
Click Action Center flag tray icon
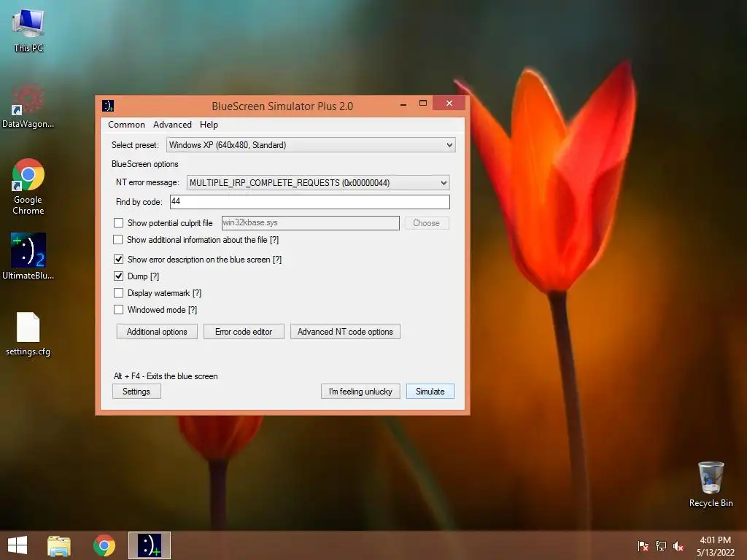point(643,545)
